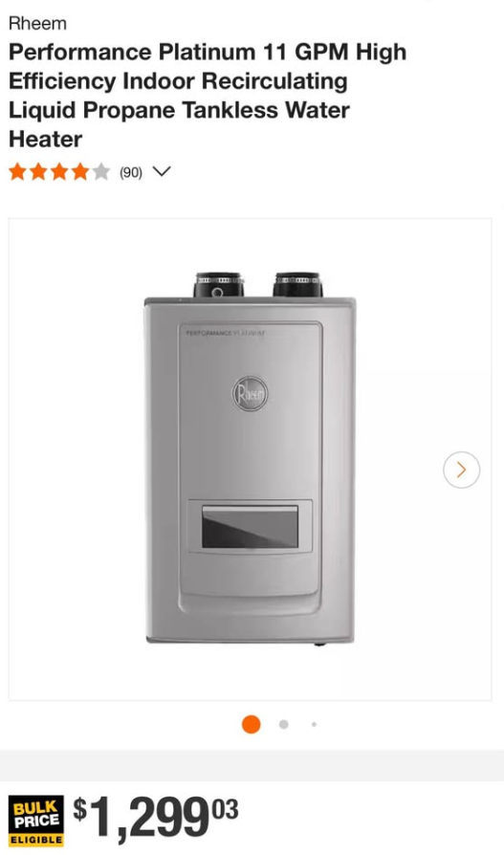The image size is (504, 855).
Task: Click the Bulk Price Eligible badge
Action: [x=36, y=822]
